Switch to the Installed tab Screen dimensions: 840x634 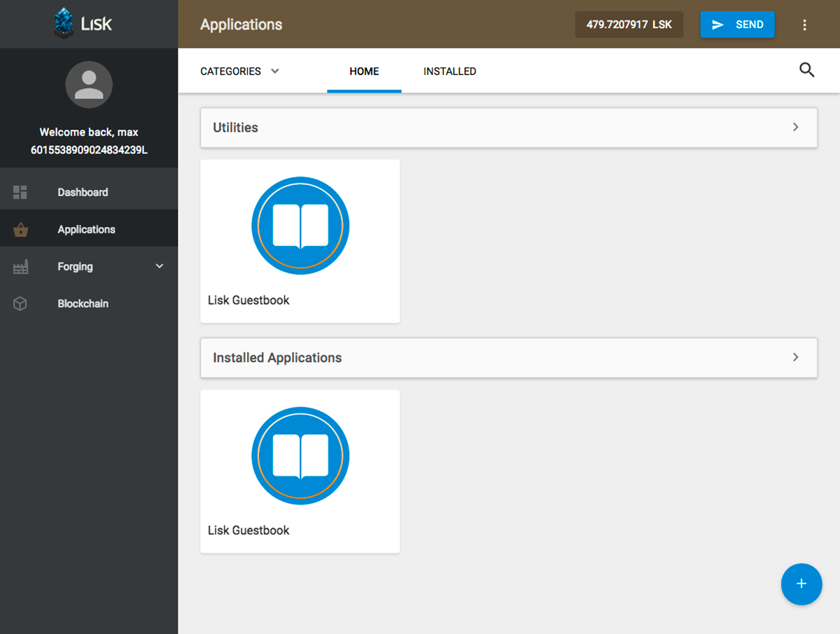click(449, 71)
